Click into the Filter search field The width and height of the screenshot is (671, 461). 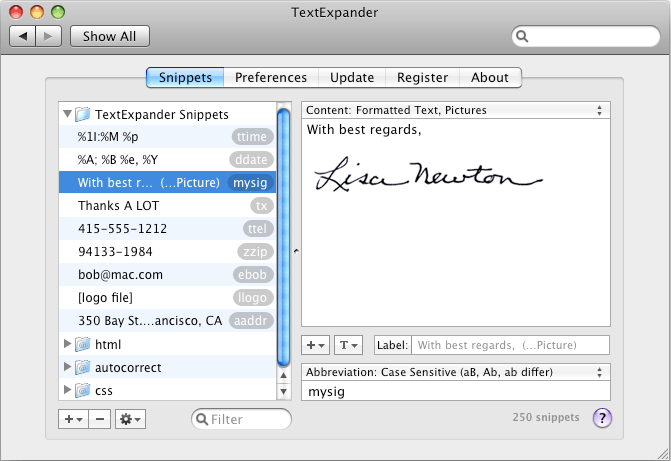coord(241,419)
